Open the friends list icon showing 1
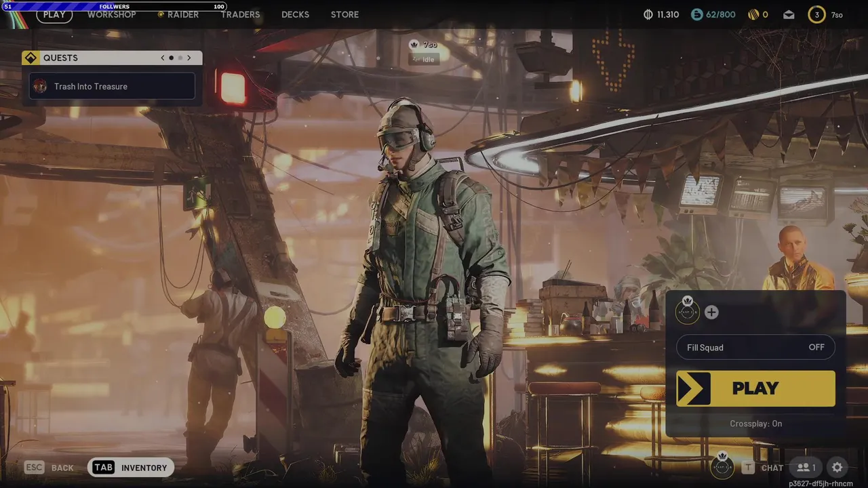Image resolution: width=868 pixels, height=488 pixels. [x=806, y=467]
